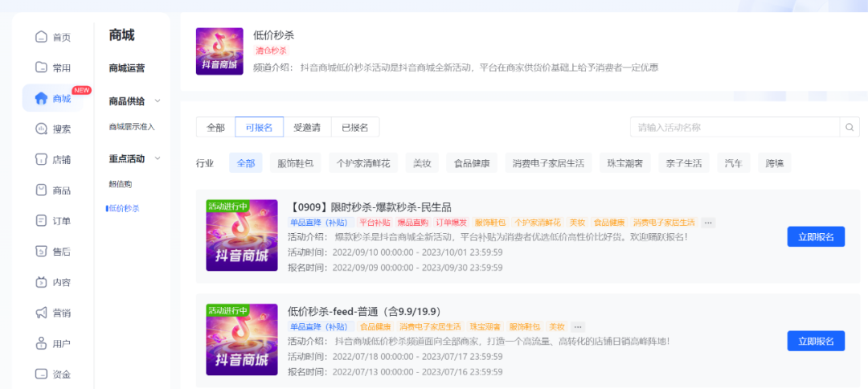Open the 首页 home icon in sidebar

coord(41,37)
